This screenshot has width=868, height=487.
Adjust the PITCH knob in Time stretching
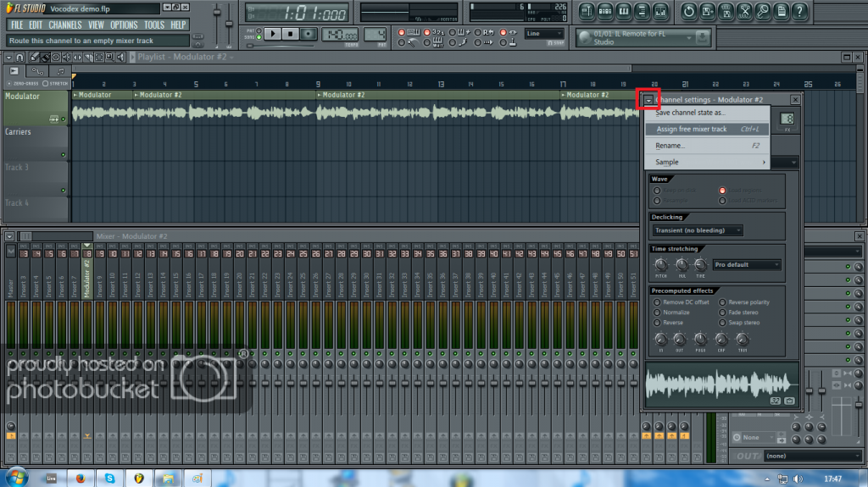pyautogui.click(x=660, y=264)
